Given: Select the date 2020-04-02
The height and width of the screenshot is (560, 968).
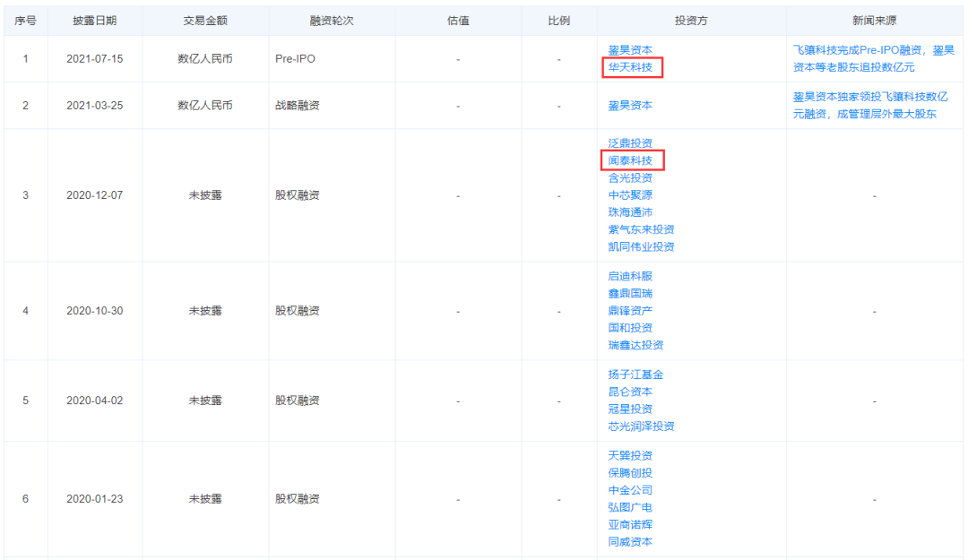Looking at the screenshot, I should (94, 401).
